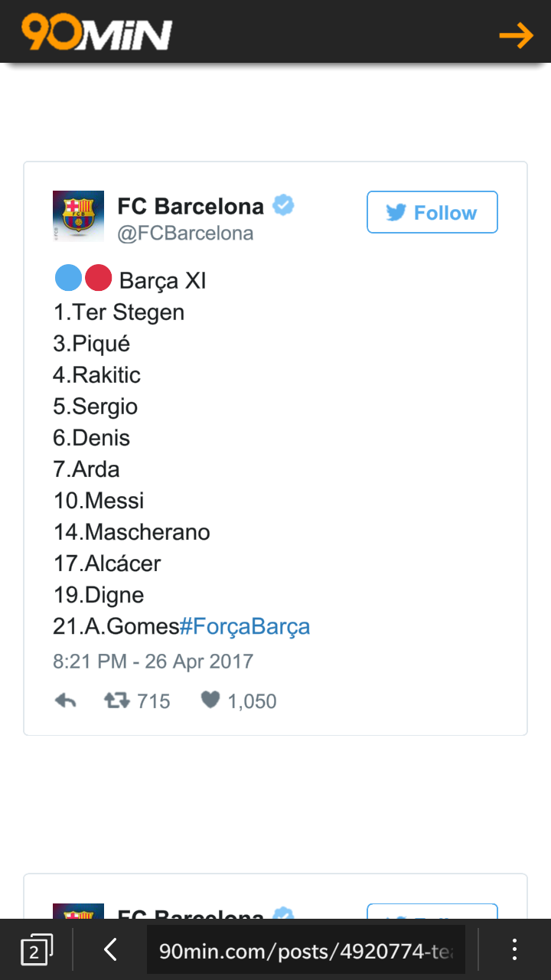Focus the 90min.com URL address bar

tap(306, 950)
